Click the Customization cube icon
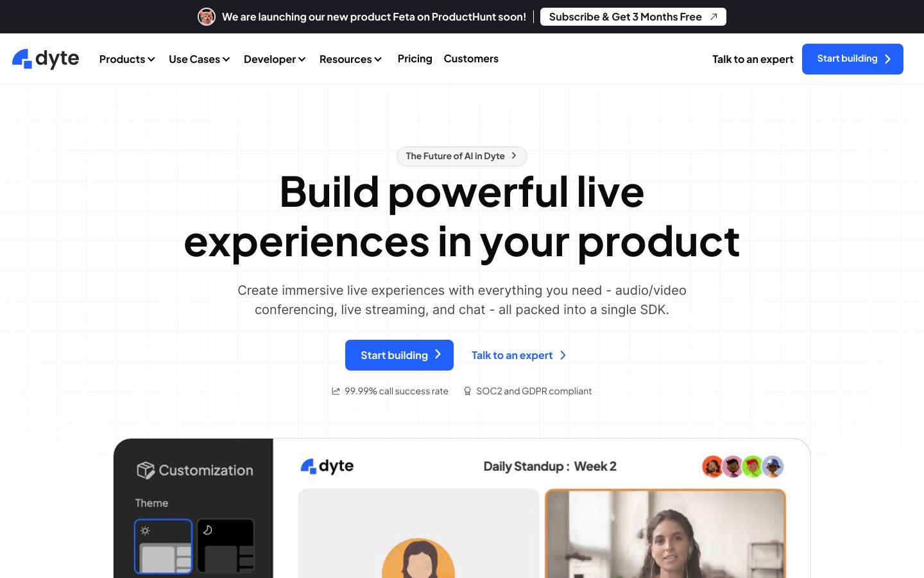Viewport: 924px width, 578px height. 146,470
